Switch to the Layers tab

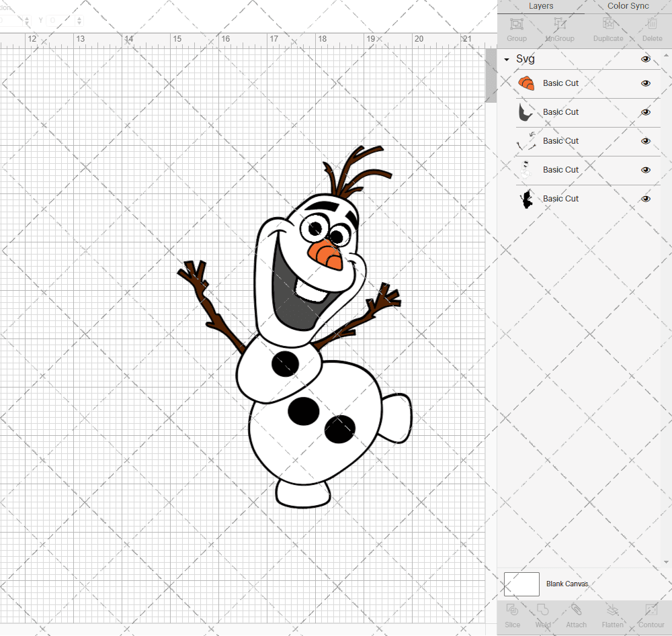pos(541,6)
